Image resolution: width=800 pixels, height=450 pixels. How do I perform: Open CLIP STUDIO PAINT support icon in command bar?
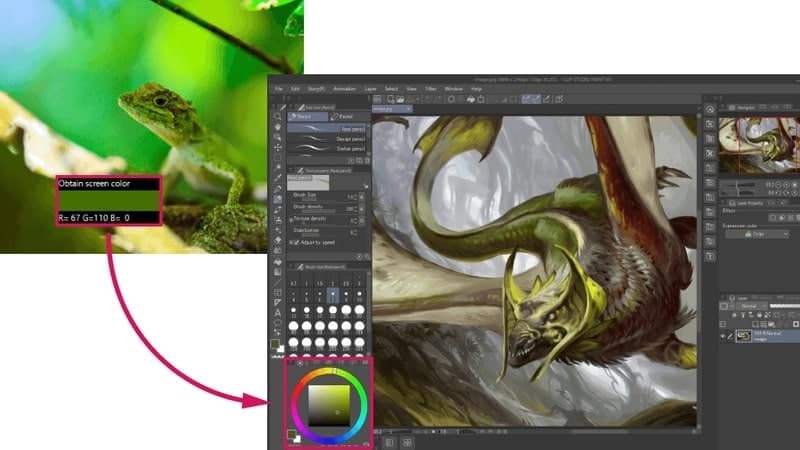559,99
